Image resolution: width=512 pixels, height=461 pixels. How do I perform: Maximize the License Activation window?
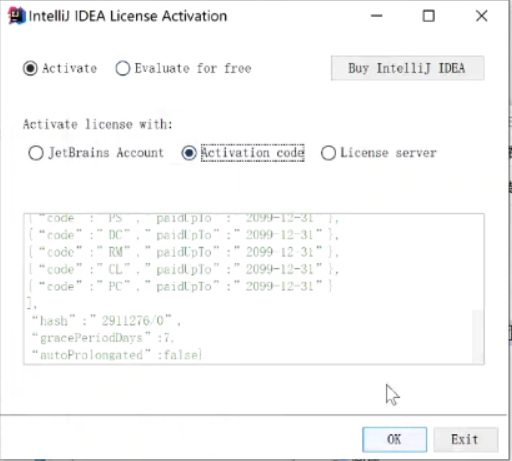[428, 16]
